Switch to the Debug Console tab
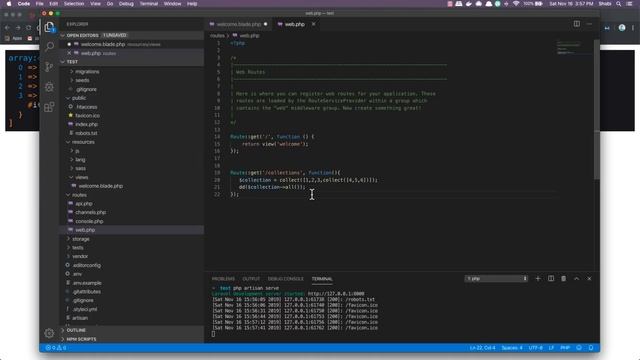The image size is (640, 360). tap(286, 279)
